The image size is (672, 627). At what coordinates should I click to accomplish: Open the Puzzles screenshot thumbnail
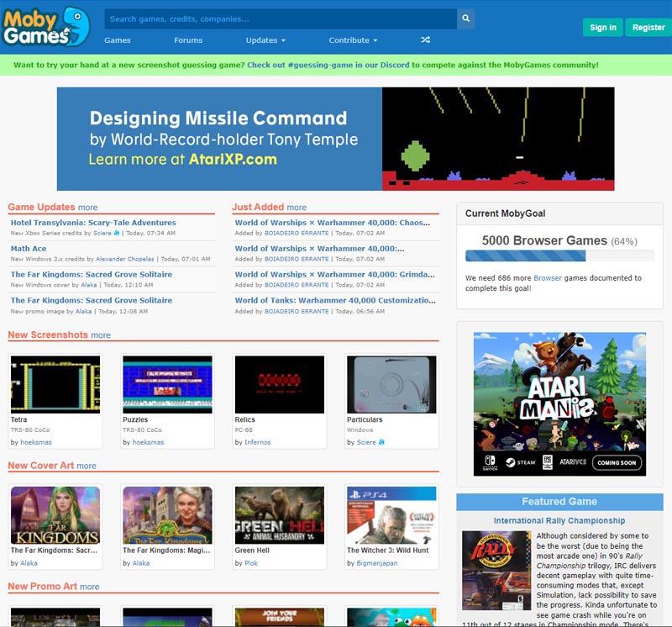point(167,384)
